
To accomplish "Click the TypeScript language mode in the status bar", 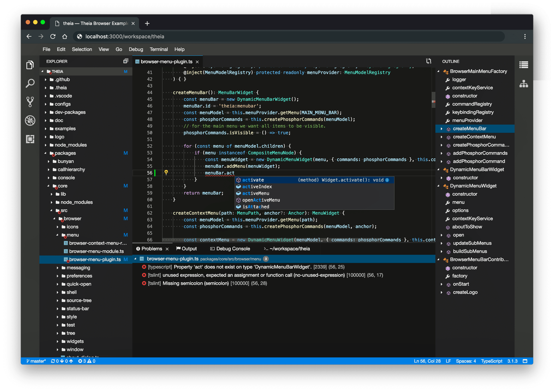I will [x=492, y=361].
